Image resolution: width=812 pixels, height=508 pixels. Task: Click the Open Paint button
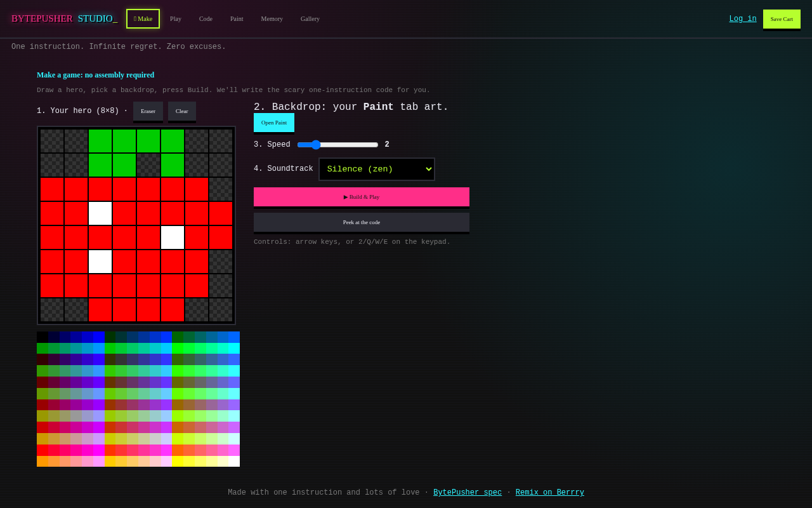[x=274, y=123]
